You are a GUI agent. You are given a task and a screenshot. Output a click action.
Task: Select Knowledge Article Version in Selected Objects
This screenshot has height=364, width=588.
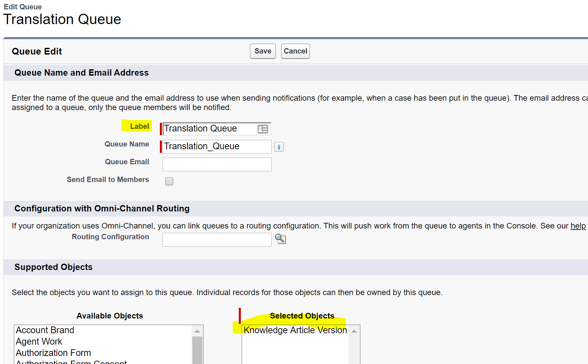click(295, 330)
